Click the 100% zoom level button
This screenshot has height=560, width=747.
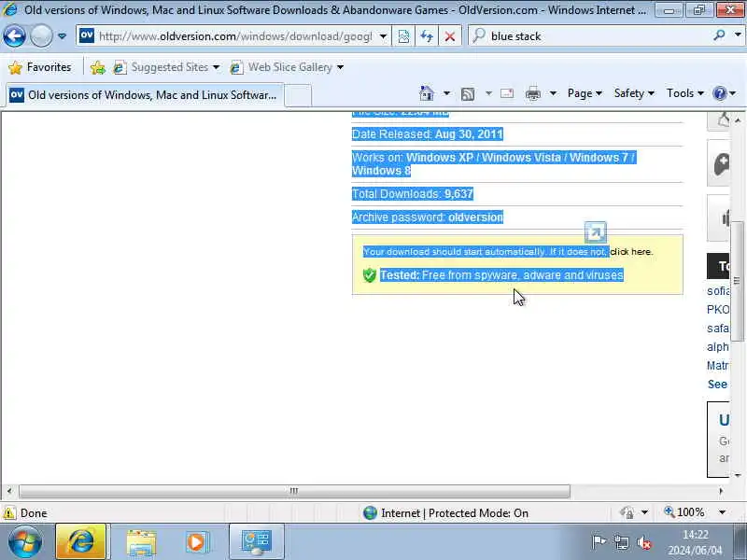(684, 512)
